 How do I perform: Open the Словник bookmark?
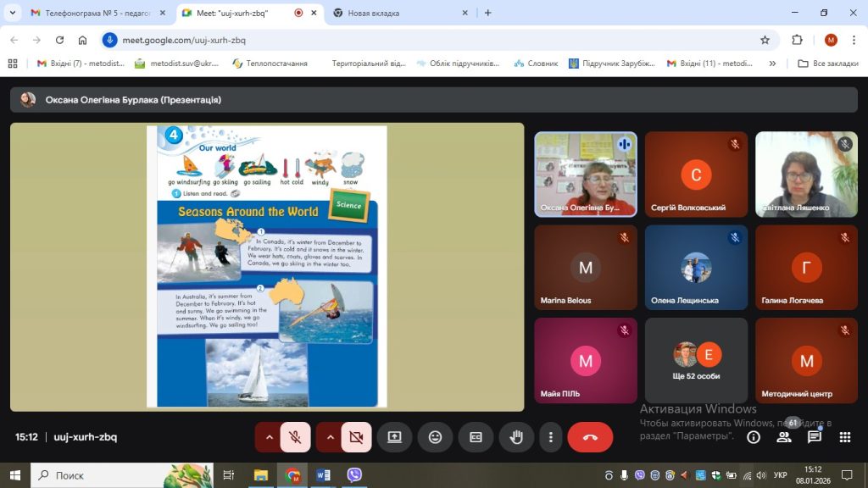click(x=537, y=64)
